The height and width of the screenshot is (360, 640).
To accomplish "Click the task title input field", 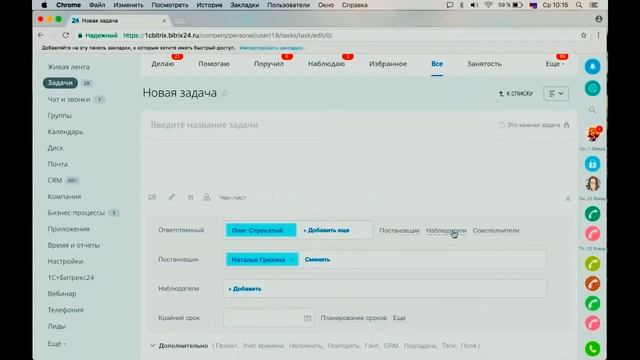I will tap(318, 125).
